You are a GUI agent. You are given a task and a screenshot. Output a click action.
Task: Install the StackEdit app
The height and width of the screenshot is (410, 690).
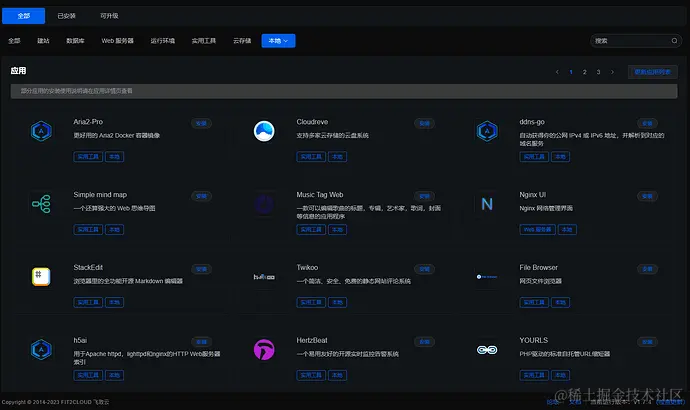[x=202, y=269]
